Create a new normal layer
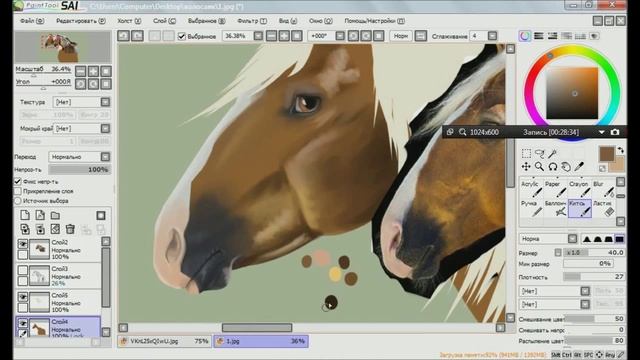Viewport: 640px width, 360px height. click(25, 215)
